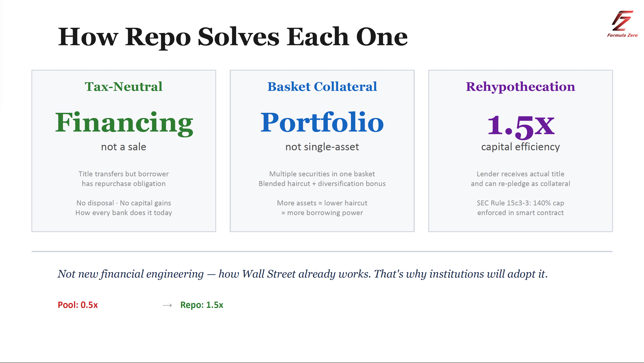Click the red "Pool: 0.5x" label
644x363 pixels.
coord(78,305)
